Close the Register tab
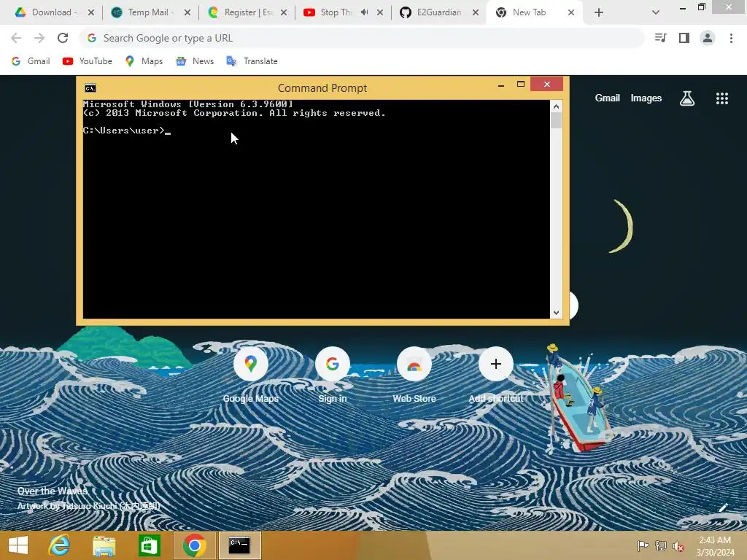The image size is (747, 560). (x=284, y=13)
